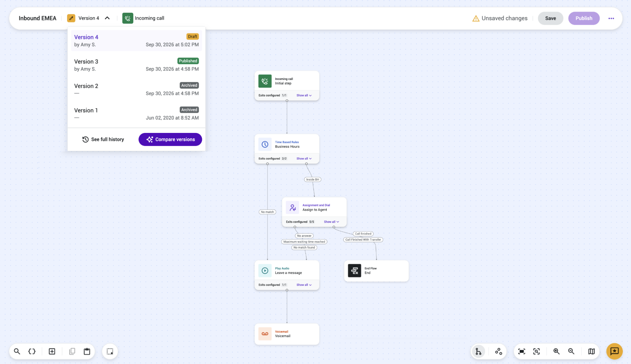Viewport: 631px width, 364px height.
Task: Select the tree layout branch icon
Action: point(478,351)
